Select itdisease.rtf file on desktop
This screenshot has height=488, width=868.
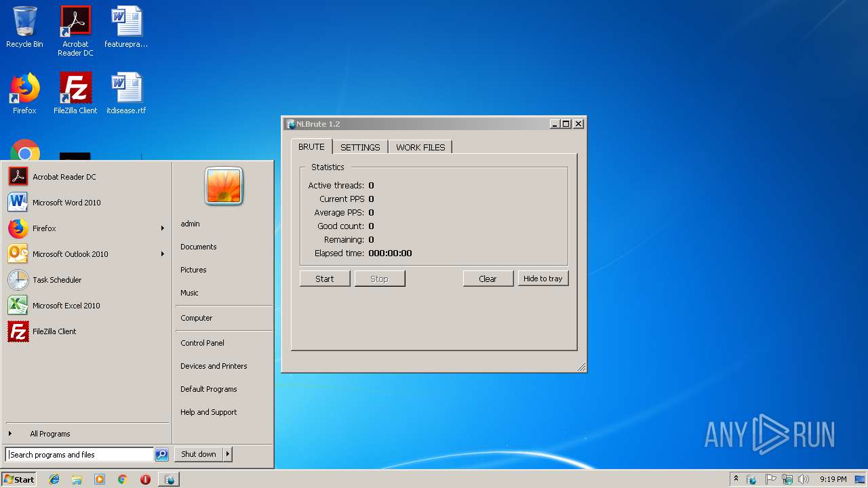click(x=126, y=93)
